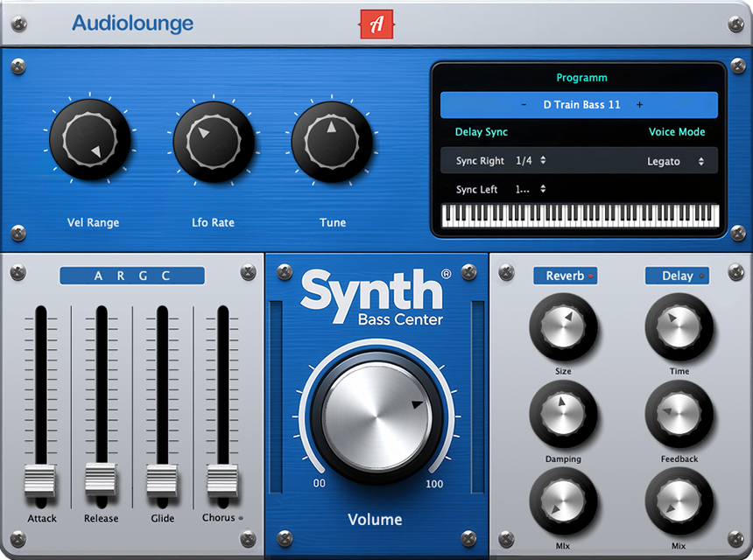
Task: Click the Release slider handle
Action: pos(101,479)
